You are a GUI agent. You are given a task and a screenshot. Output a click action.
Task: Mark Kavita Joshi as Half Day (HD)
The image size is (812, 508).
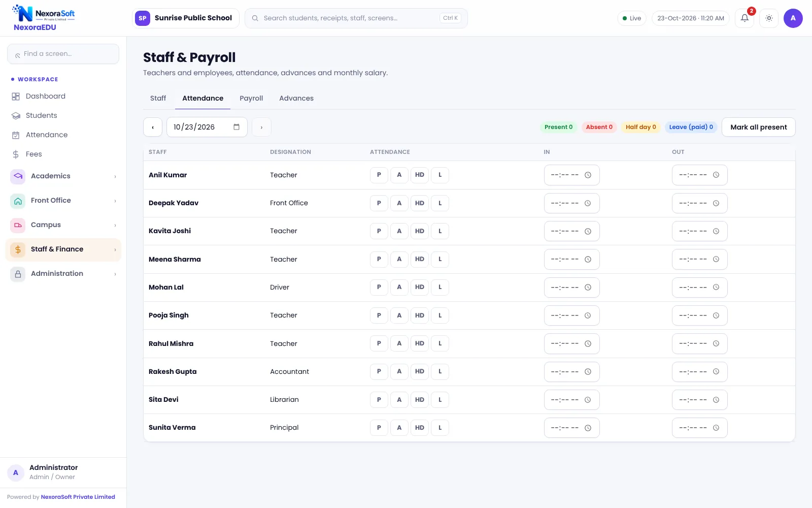(420, 231)
